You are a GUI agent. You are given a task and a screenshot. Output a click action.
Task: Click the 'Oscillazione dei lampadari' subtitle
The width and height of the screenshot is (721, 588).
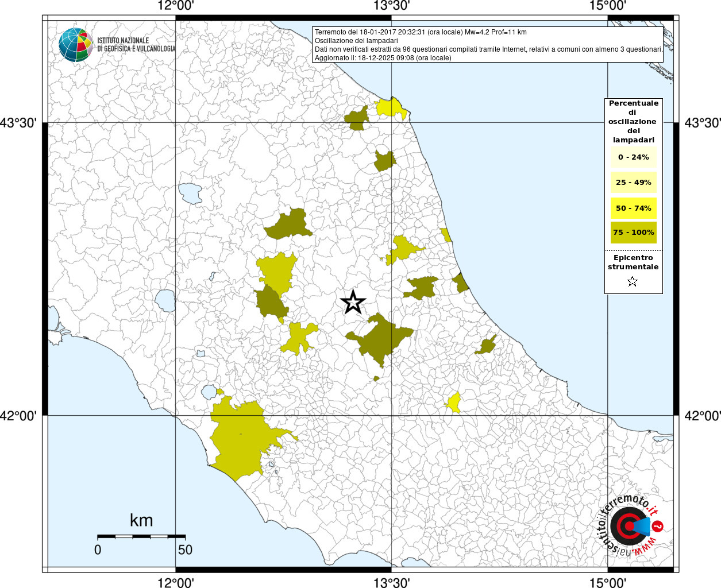pyautogui.click(x=356, y=41)
